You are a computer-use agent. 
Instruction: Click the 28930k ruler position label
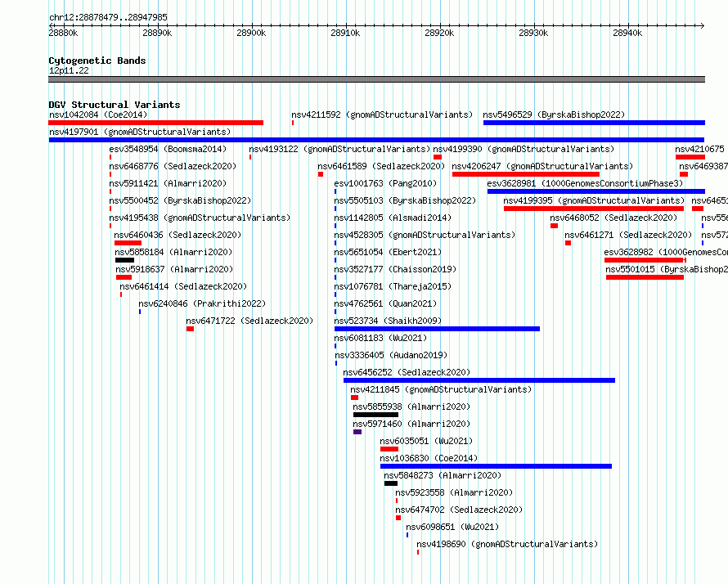coord(533,33)
